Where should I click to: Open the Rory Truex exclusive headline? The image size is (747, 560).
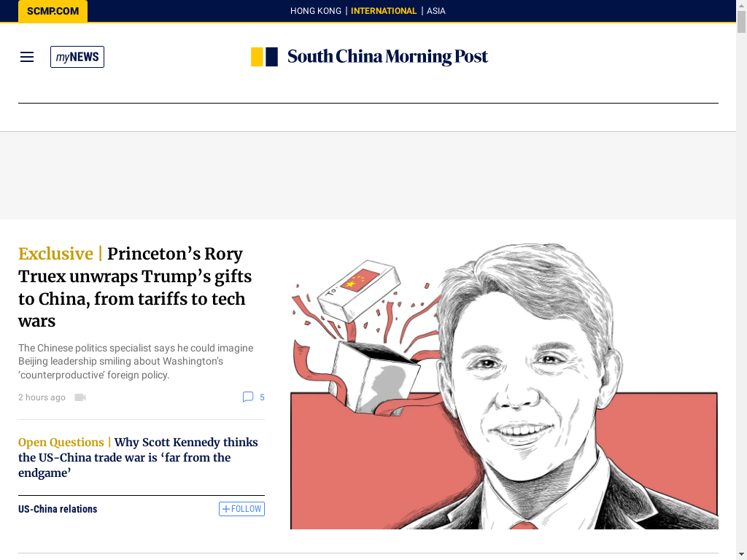[135, 287]
